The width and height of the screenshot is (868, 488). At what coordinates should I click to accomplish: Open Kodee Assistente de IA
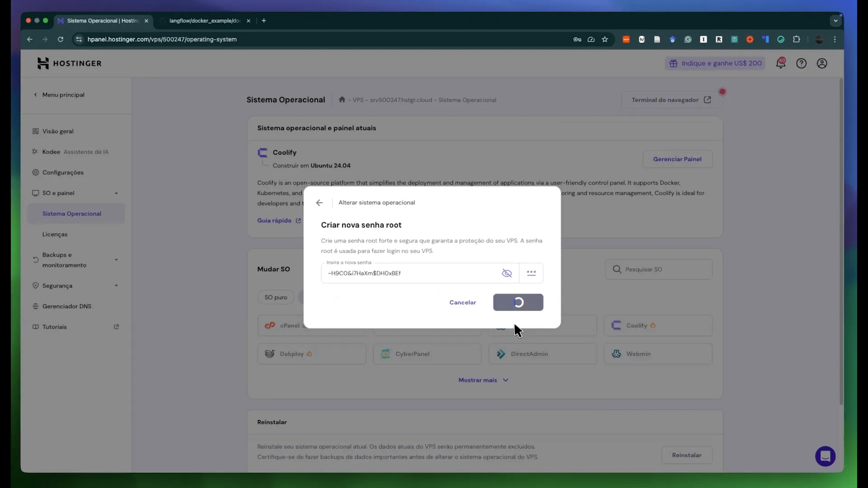pos(71,152)
